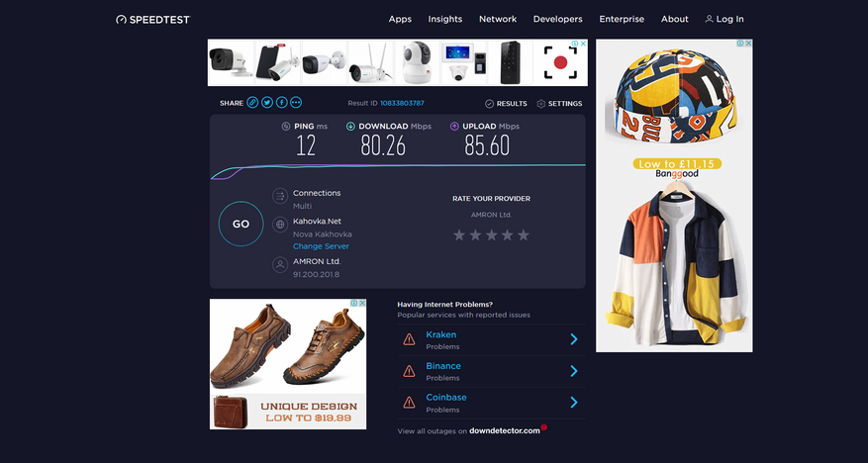Rate provider two stars
Viewport: 868px width, 463px height.
tap(475, 235)
